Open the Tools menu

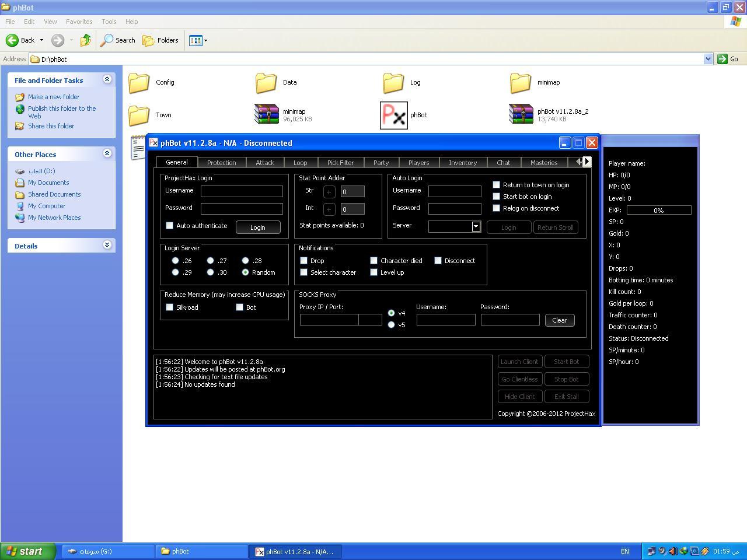[x=109, y=22]
